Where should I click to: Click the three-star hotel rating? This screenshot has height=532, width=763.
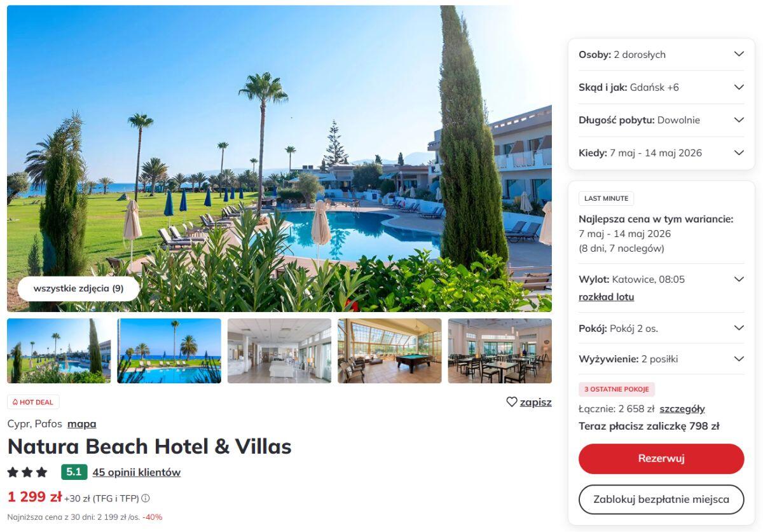27,472
